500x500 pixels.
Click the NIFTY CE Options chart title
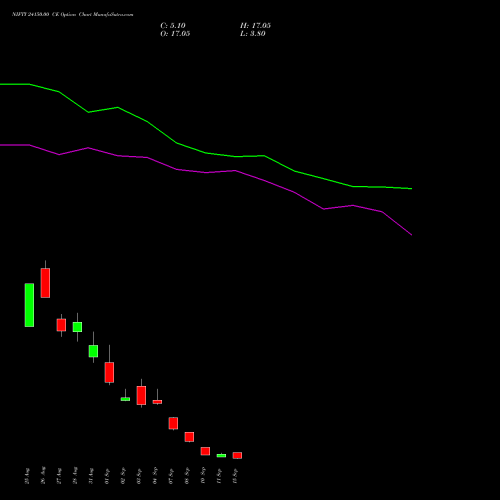pos(73,15)
